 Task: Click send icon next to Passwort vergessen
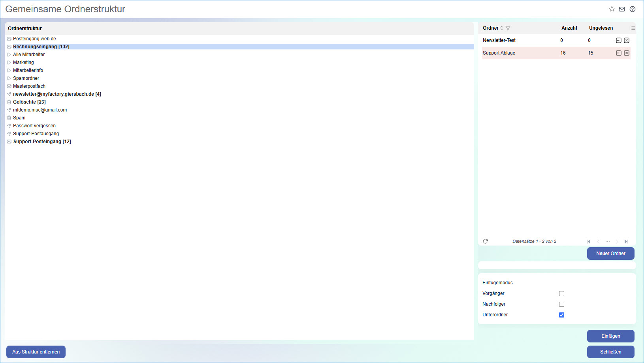pyautogui.click(x=9, y=126)
